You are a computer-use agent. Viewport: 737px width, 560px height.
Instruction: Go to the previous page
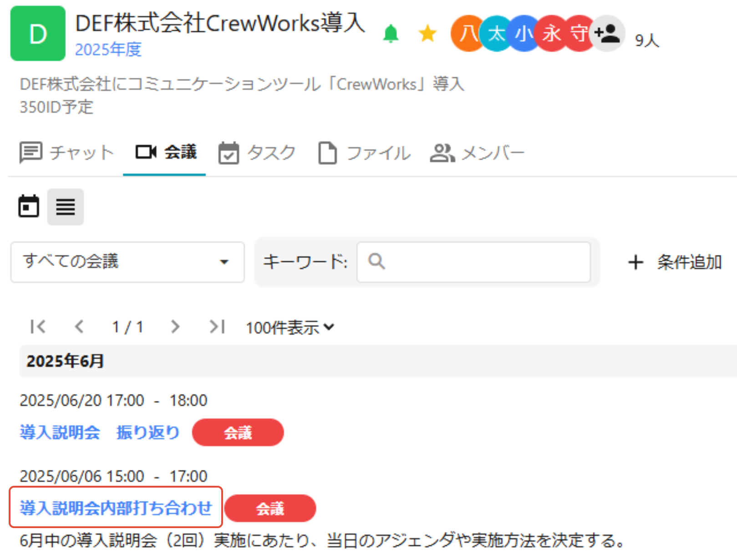tap(79, 326)
